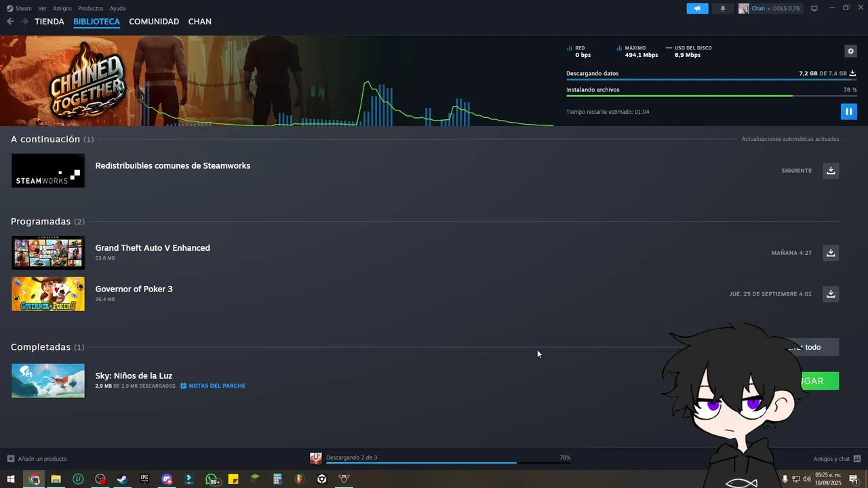The width and height of the screenshot is (868, 488).
Task: Download Grand Theft Auto V Enhanced now
Action: (831, 252)
